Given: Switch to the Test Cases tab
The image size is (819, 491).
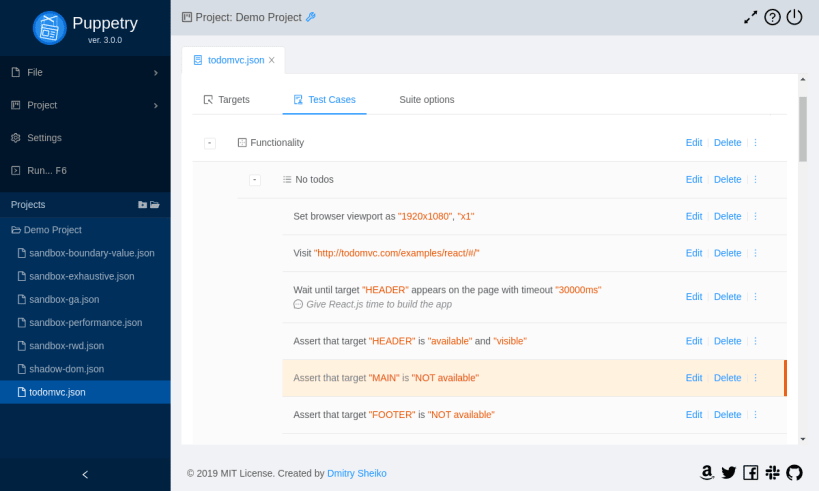Looking at the screenshot, I should click(x=324, y=100).
